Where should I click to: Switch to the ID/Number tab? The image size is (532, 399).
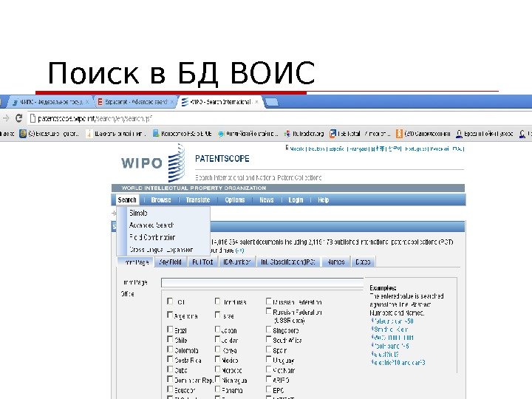pyautogui.click(x=237, y=262)
